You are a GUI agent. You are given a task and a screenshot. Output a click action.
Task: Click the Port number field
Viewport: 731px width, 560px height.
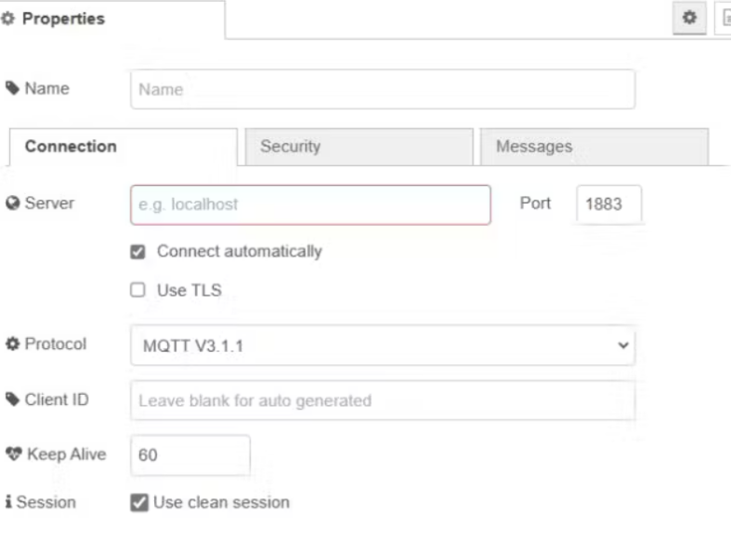[610, 204]
